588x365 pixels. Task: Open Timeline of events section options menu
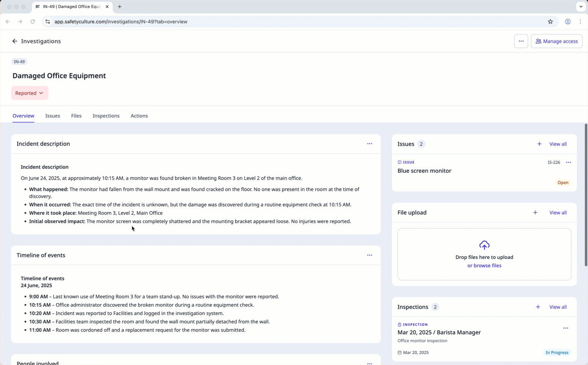pyautogui.click(x=370, y=255)
